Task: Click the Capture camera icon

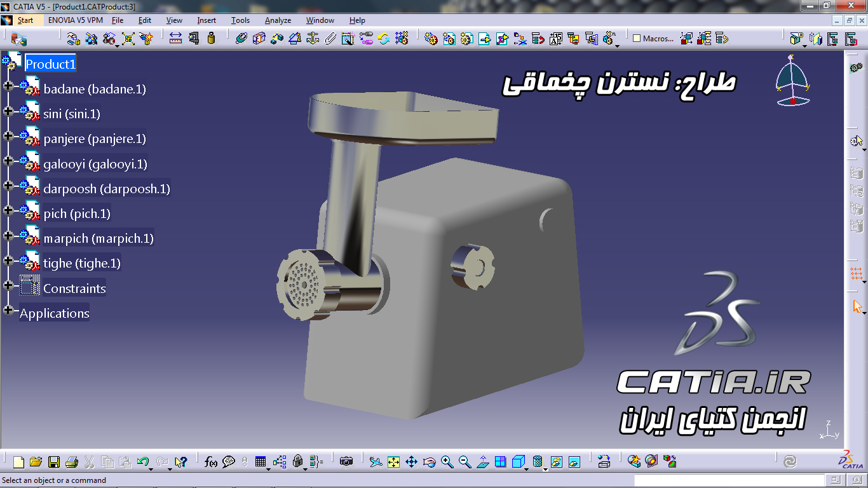Action: pos(346,462)
